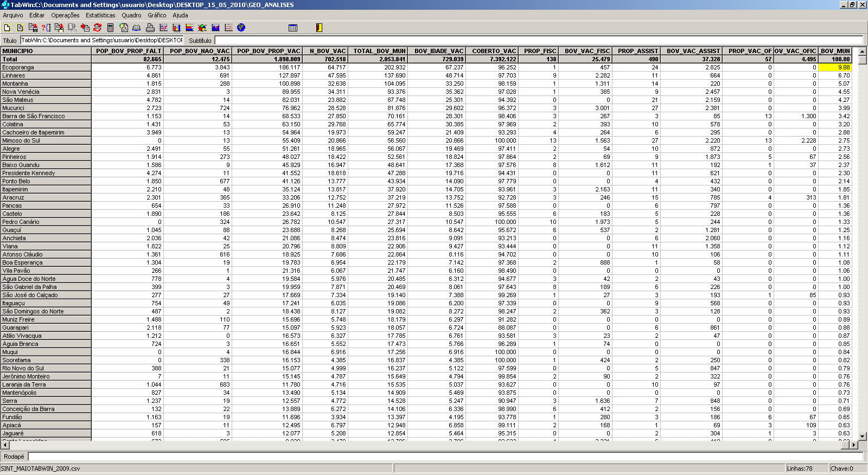This screenshot has width=868, height=475.
Task: Click the 7.392.122 total COBERTO_VAC cell
Action: 492,59
